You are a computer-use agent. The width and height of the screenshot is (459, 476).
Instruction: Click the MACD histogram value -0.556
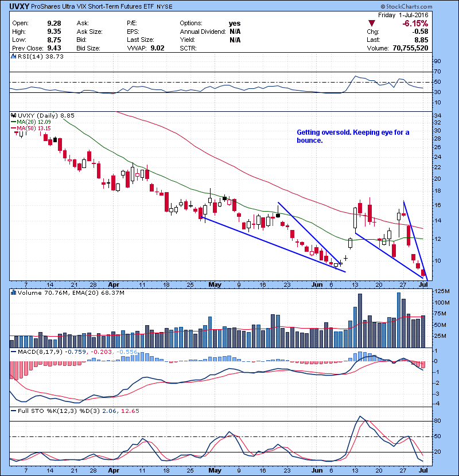coord(126,352)
